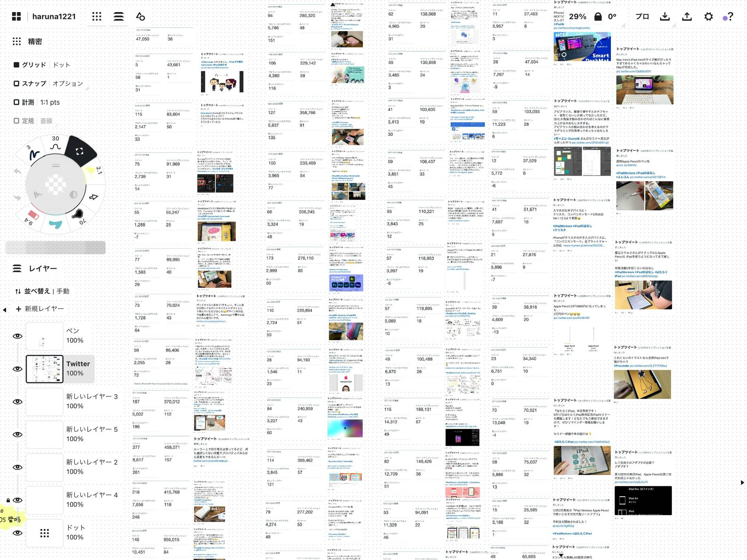Click the line size bars on the inner wheel
This screenshot has width=747, height=560.
click(55, 166)
